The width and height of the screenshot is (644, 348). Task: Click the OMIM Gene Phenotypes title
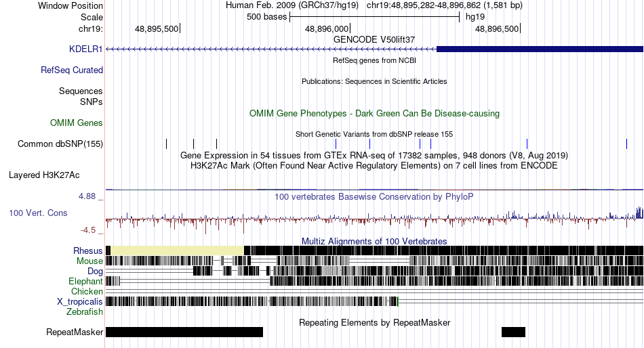coord(374,113)
